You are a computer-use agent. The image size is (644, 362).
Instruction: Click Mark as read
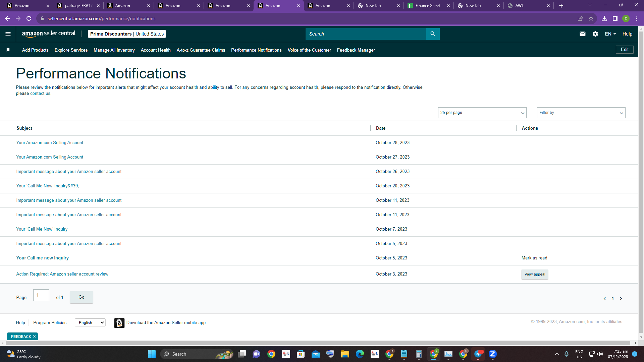534,258
